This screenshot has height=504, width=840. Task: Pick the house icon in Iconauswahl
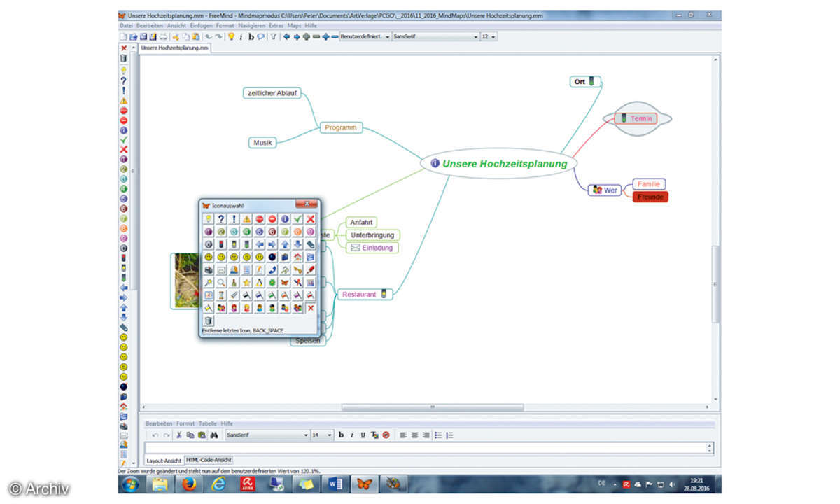click(297, 257)
